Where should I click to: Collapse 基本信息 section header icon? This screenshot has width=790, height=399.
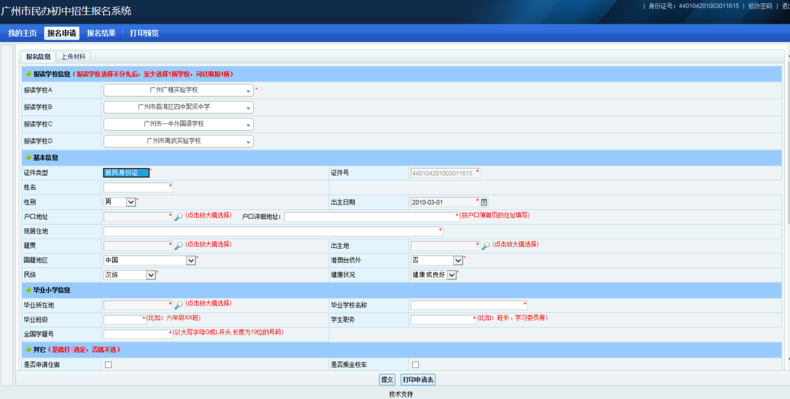(29, 158)
